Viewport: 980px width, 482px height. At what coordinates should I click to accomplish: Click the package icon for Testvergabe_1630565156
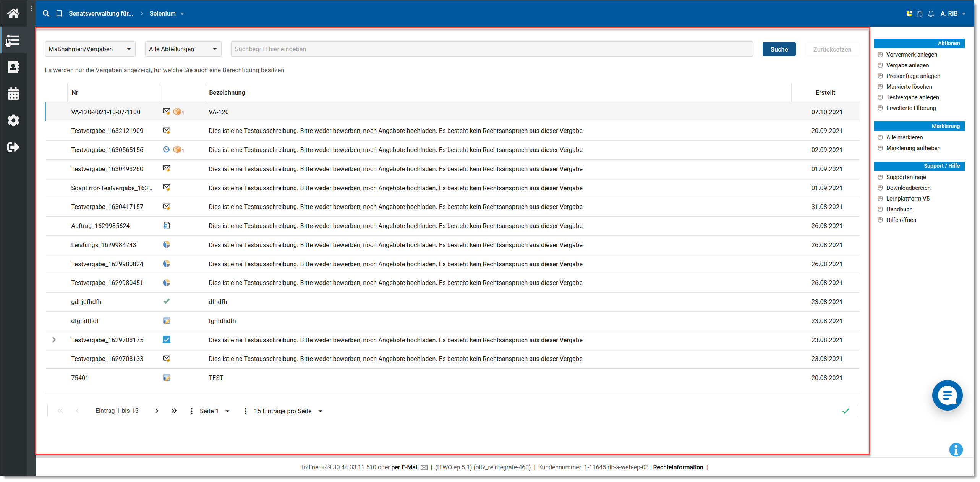coord(177,149)
